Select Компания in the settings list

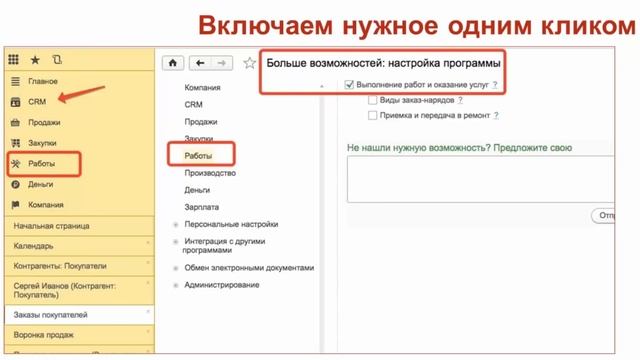tap(202, 87)
